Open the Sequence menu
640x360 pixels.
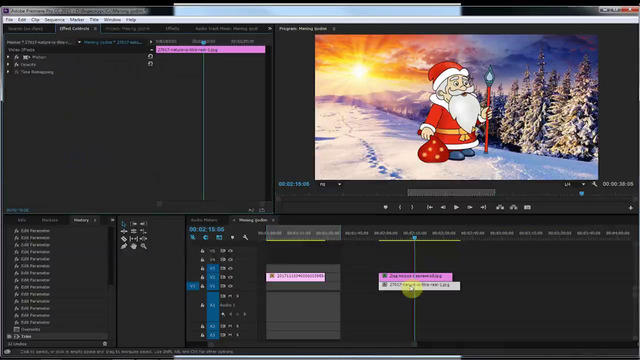point(54,20)
